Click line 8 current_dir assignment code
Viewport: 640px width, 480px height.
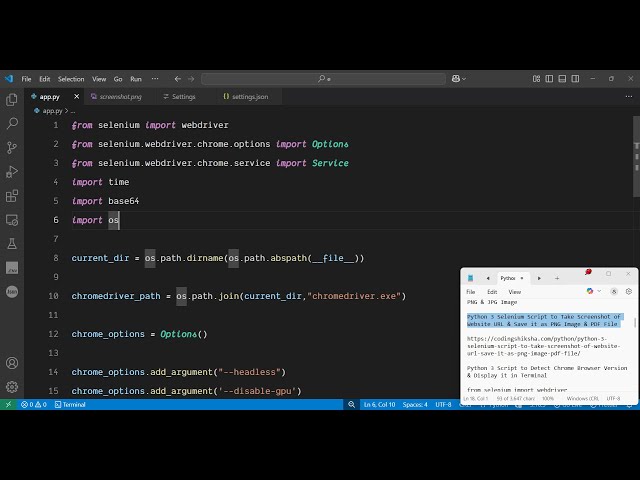(218, 258)
